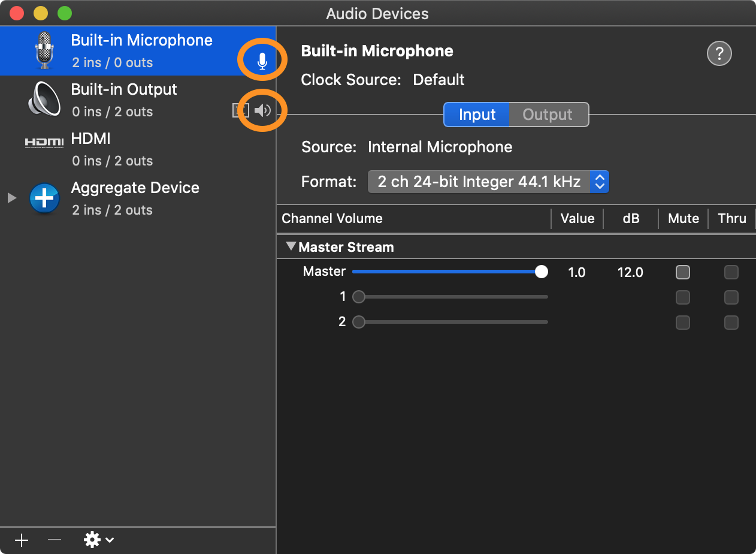This screenshot has height=554, width=756.
Task: Open the gear action menu
Action: point(98,540)
